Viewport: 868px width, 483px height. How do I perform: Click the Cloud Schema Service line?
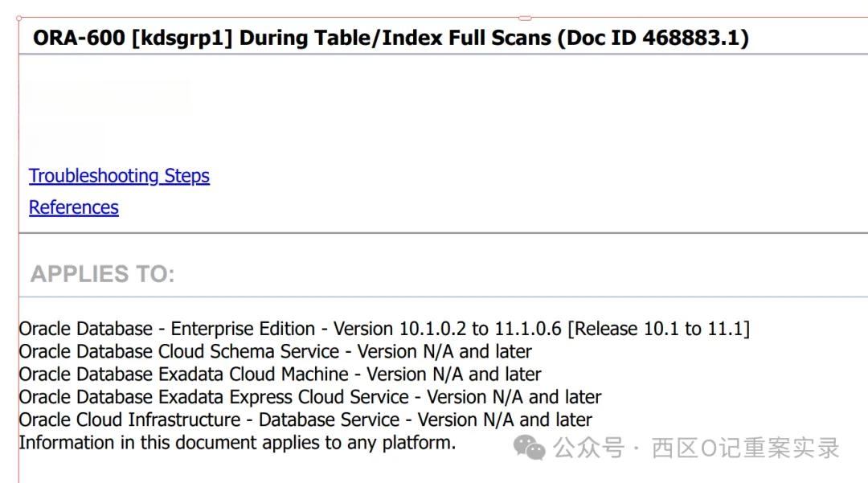275,351
